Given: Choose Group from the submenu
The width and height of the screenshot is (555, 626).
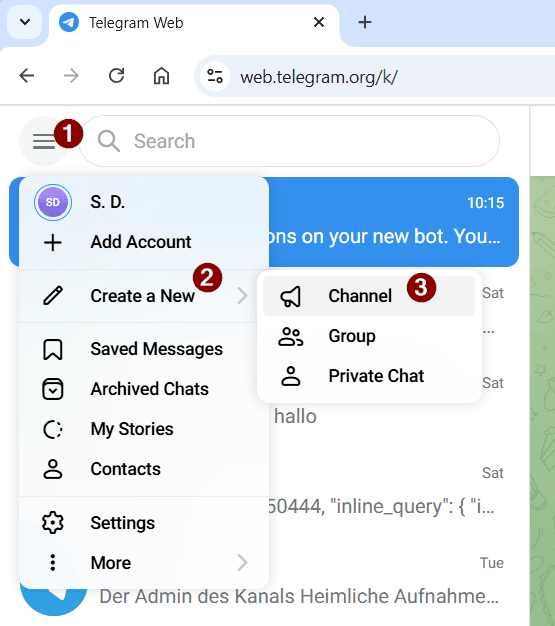Looking at the screenshot, I should pyautogui.click(x=369, y=336).
